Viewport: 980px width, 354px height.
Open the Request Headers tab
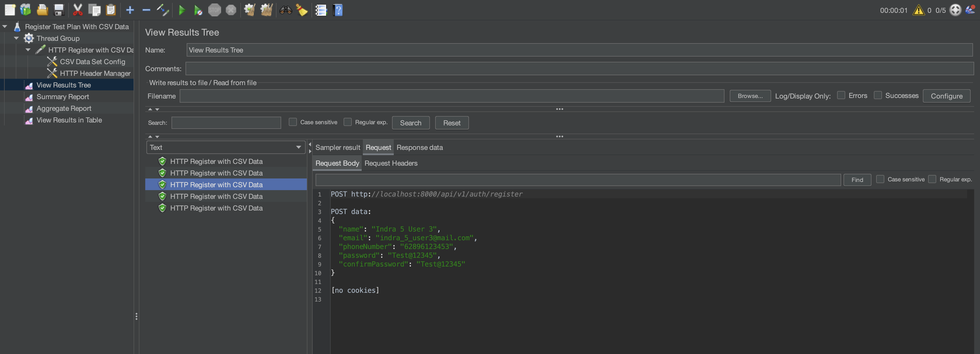click(x=391, y=163)
